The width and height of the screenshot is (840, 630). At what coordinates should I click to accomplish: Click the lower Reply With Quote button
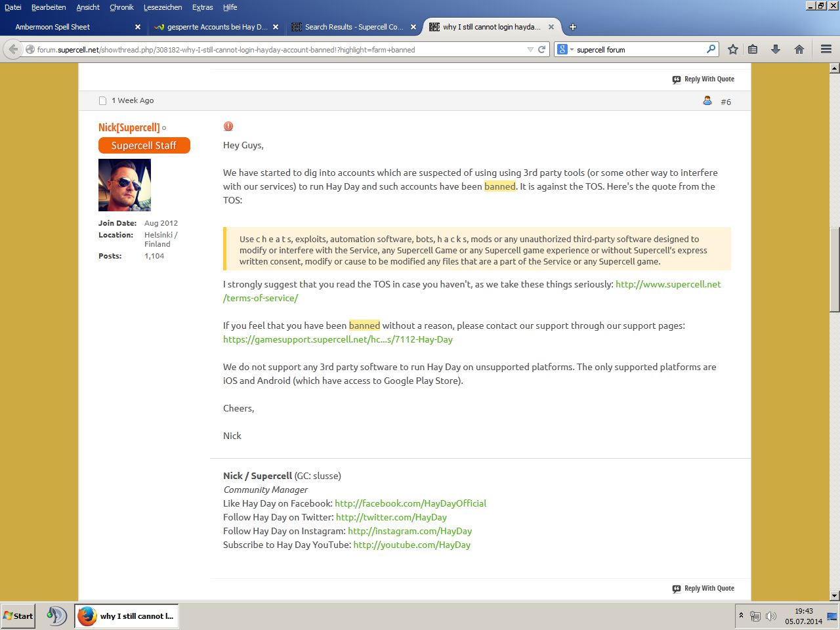point(703,589)
